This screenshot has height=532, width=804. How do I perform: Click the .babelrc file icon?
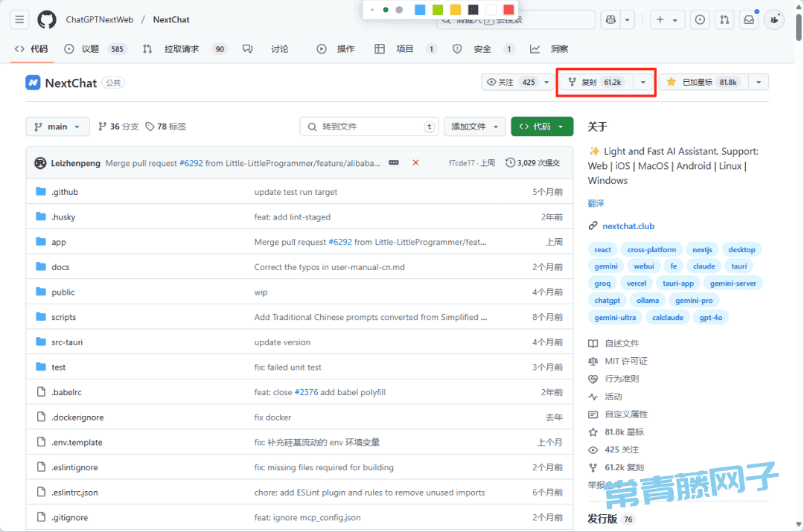41,392
